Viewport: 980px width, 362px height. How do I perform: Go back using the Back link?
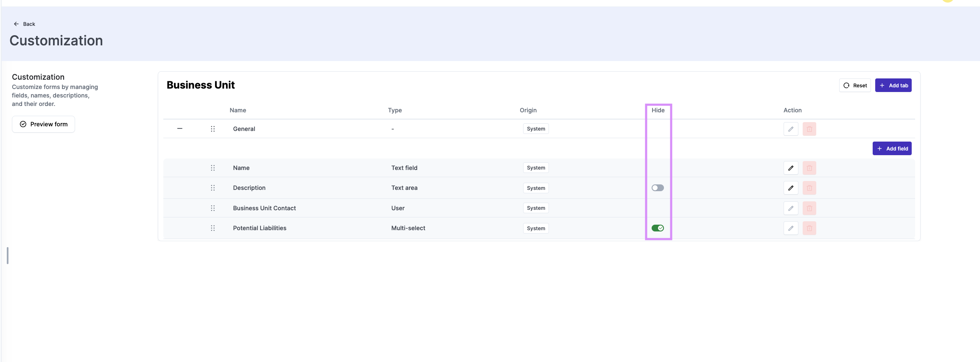coord(25,24)
